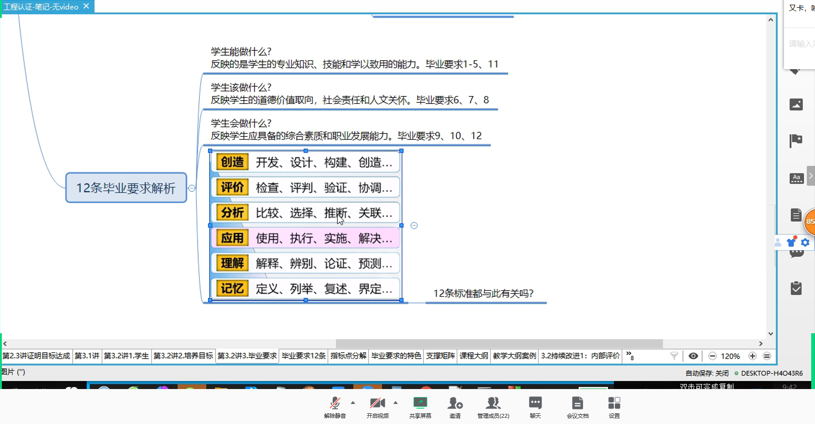Click zoom out minus button
815x424 pixels.
point(712,356)
